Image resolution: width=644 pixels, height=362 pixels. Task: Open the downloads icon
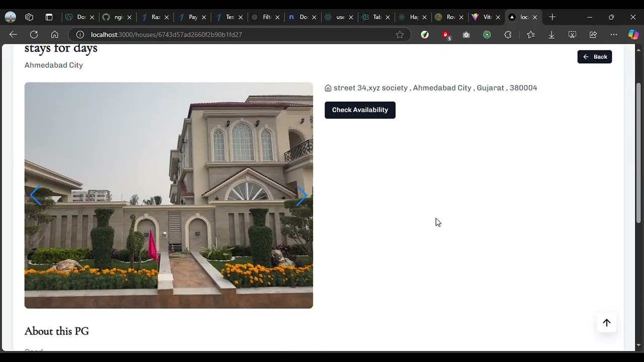551,35
